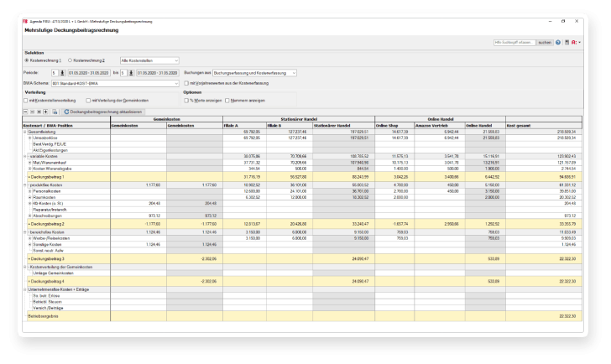This screenshot has width=611, height=364.
Task: Expand the Personalkosten tree row
Action: click(29, 190)
